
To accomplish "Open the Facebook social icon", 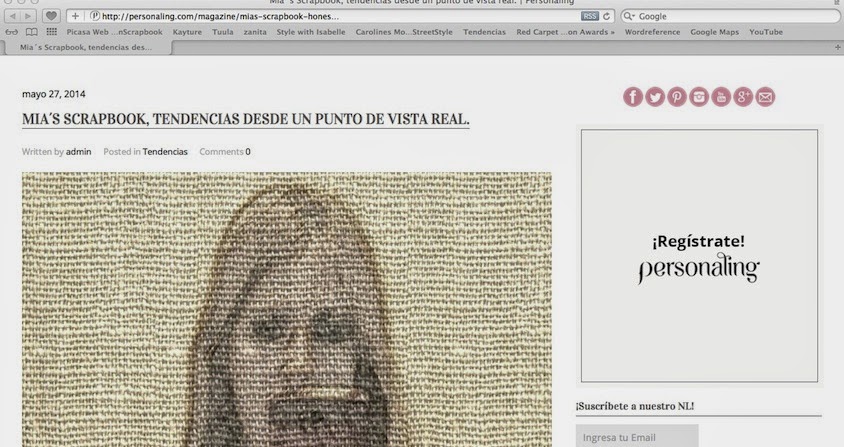I will (x=633, y=97).
